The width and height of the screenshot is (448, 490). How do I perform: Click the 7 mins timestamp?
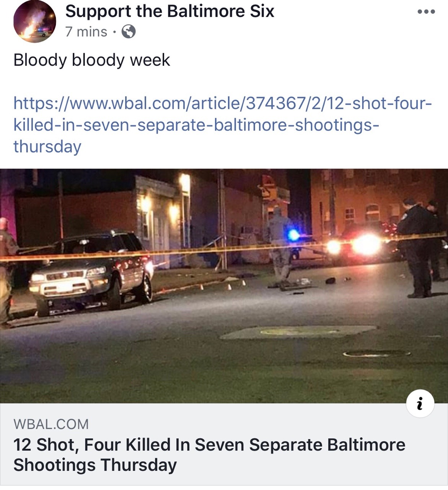(x=86, y=32)
